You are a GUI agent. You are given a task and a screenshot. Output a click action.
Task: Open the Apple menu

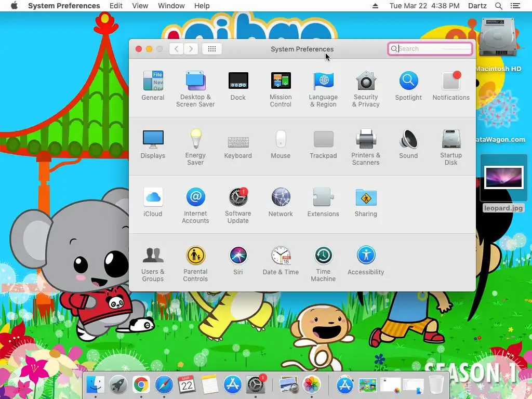14,6
